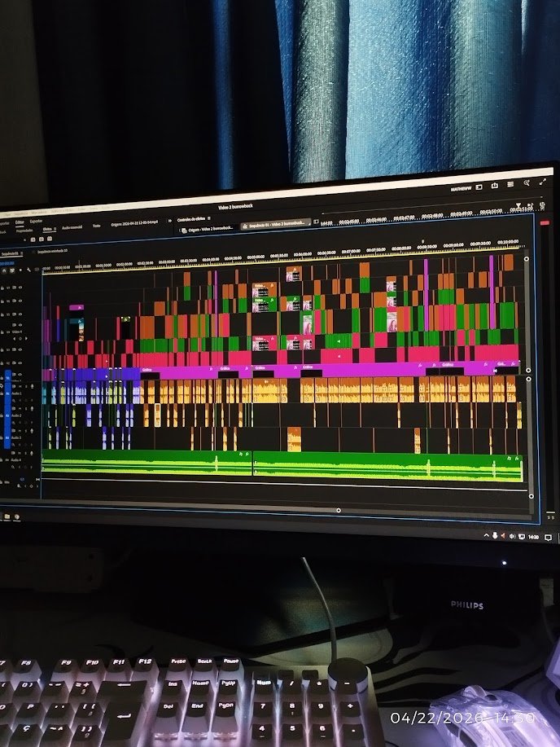Click the audio tracks vertical scroll handle bottom
This screenshot has height=747, width=560.
(x=532, y=496)
